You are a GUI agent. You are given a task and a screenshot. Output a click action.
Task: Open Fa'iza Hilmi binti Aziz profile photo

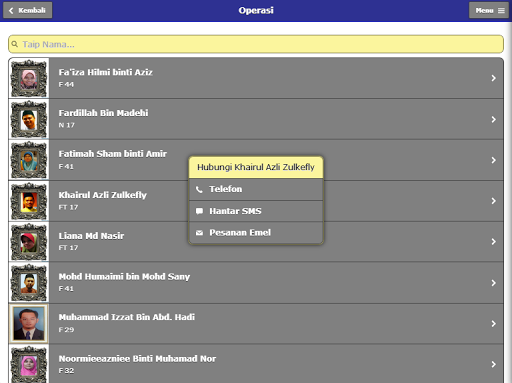point(29,78)
